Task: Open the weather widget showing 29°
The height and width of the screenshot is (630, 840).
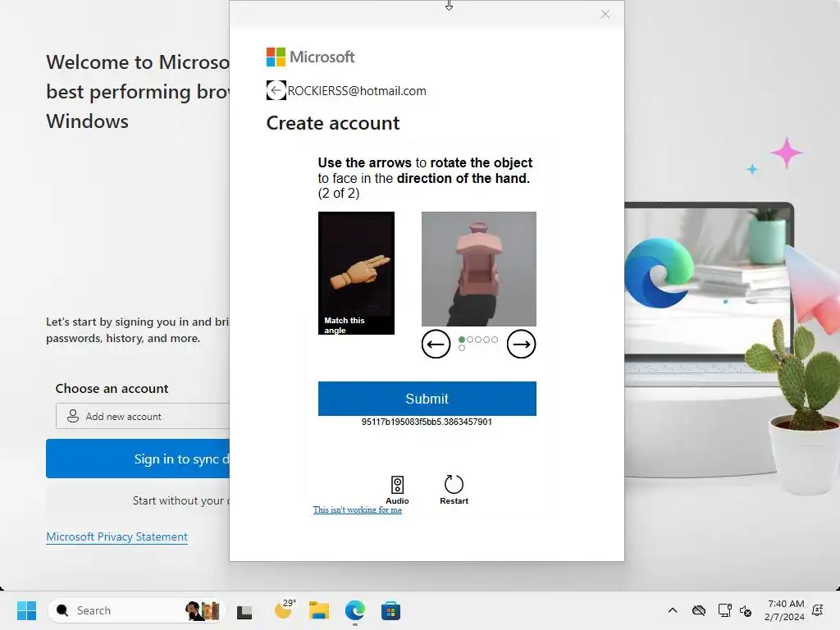Action: pos(285,609)
